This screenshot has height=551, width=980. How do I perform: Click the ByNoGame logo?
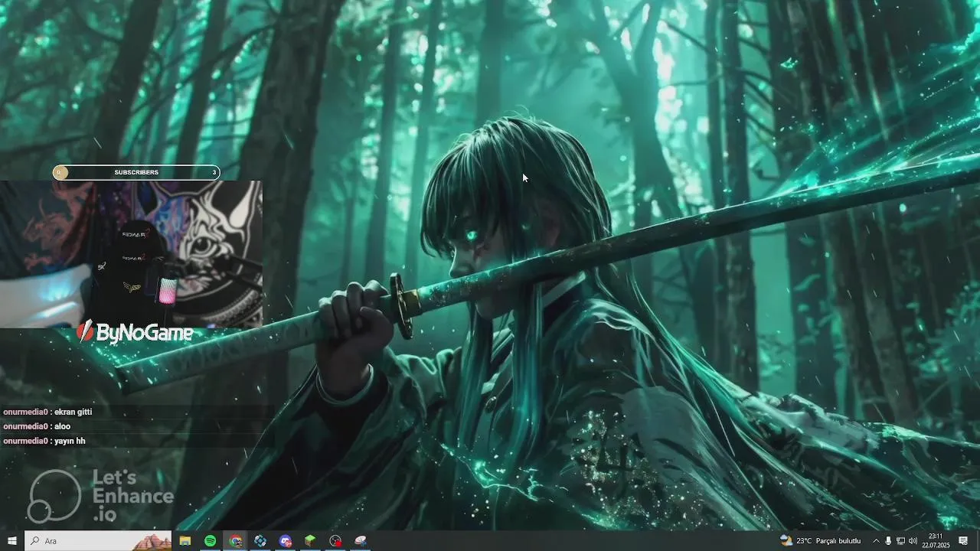(x=135, y=333)
